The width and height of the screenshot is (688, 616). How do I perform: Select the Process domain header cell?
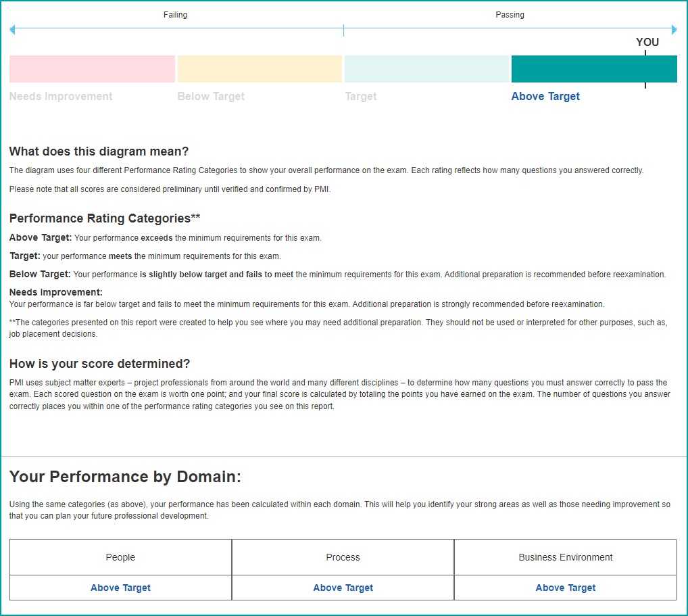[343, 557]
